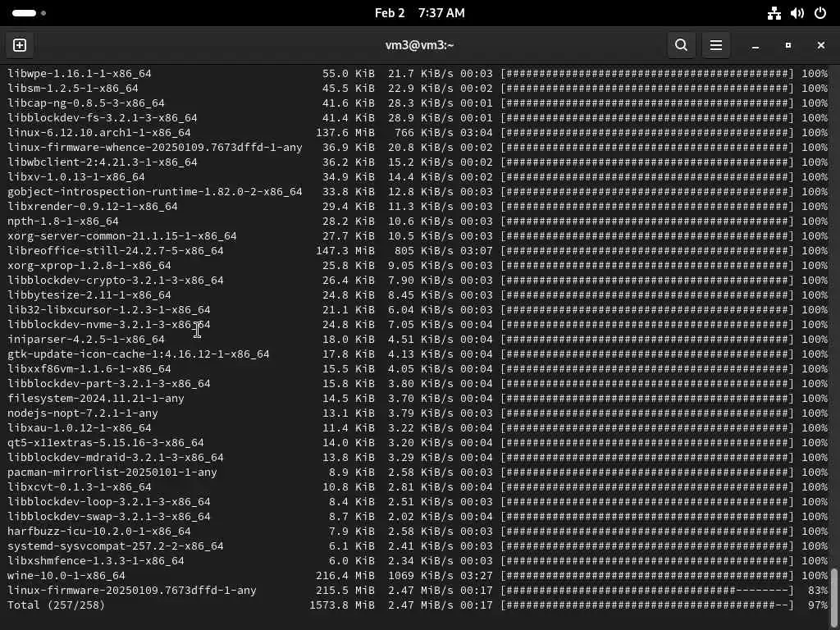The image size is (840, 630).
Task: Click the 97% total percentage
Action: [818, 605]
